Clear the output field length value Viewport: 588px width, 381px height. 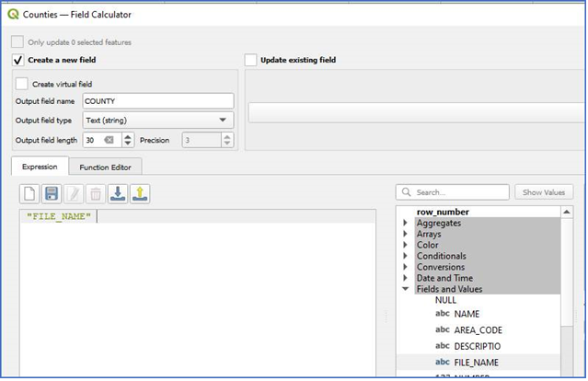point(109,140)
